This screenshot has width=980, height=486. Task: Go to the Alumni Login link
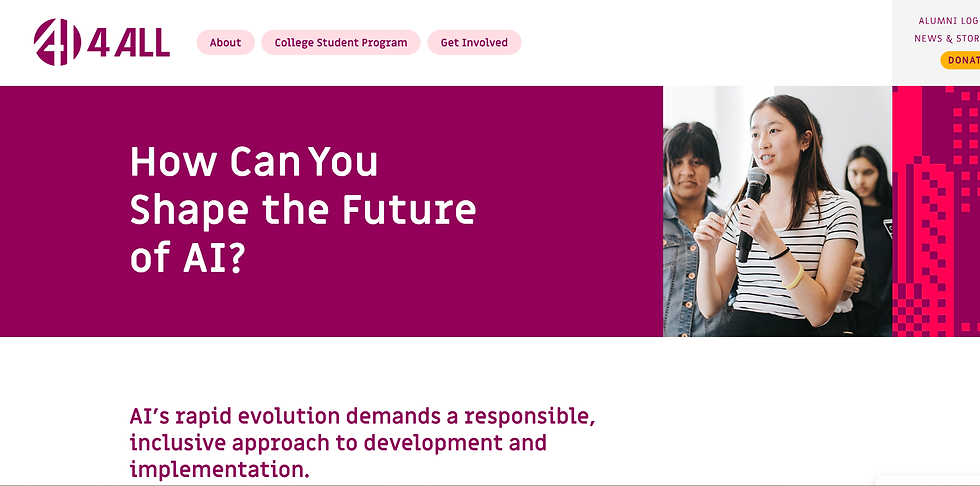click(948, 20)
